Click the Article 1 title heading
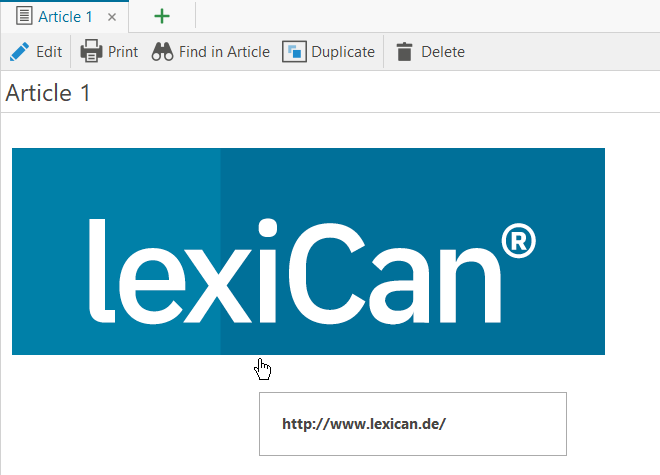This screenshot has width=660, height=475. pyautogui.click(x=48, y=93)
